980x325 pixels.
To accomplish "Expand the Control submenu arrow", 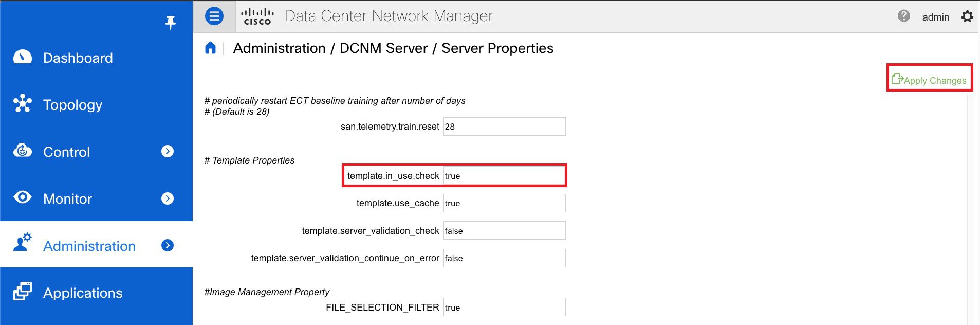I will pos(168,151).
